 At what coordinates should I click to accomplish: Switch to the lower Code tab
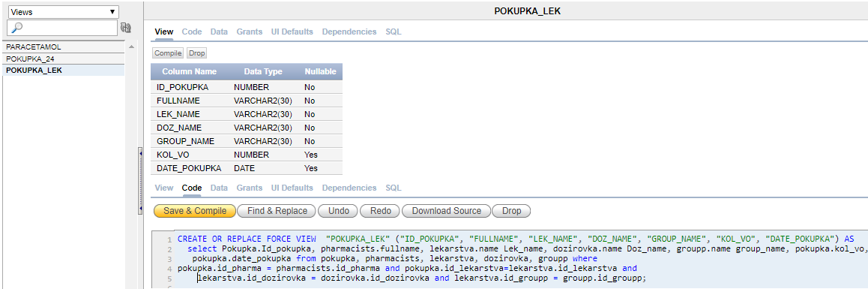pos(192,188)
